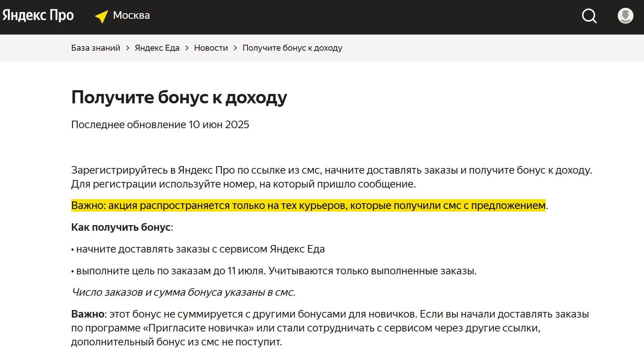The height and width of the screenshot is (348, 644).
Task: Open the user profile avatar
Action: point(625,16)
